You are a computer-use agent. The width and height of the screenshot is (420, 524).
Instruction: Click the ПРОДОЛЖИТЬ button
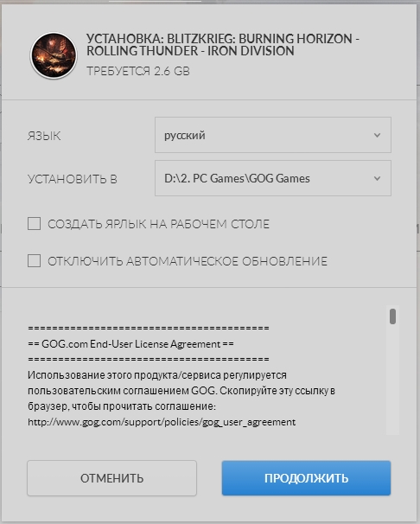click(306, 478)
